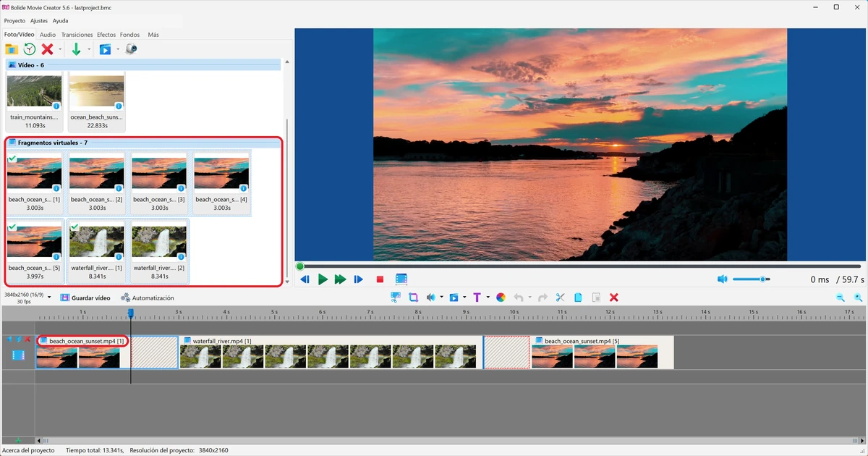Zoom in the timeline with the plus magnifier
The image size is (868, 456).
point(858,297)
